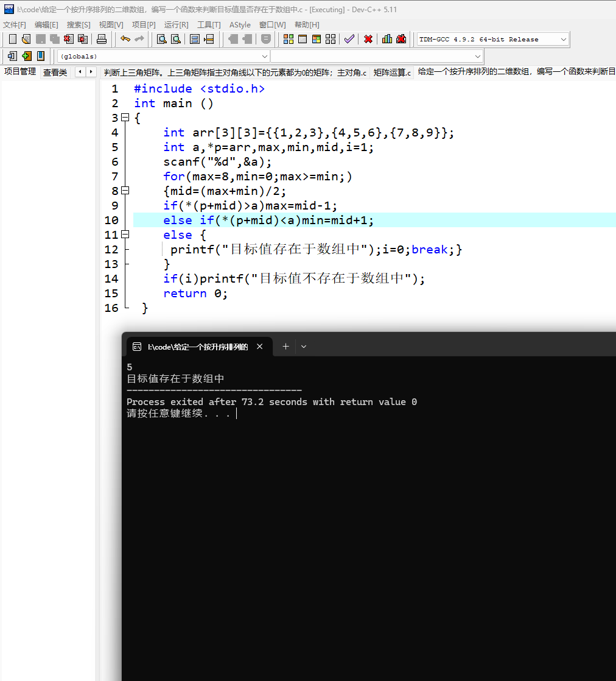Click the Goto Line icon
Viewport: 616px width, 681px height.
pyautogui.click(x=209, y=39)
